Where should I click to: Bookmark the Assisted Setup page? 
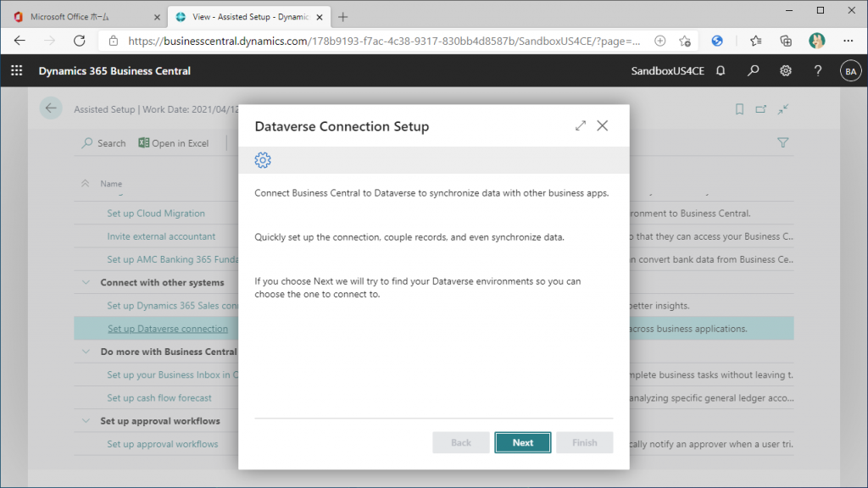739,109
